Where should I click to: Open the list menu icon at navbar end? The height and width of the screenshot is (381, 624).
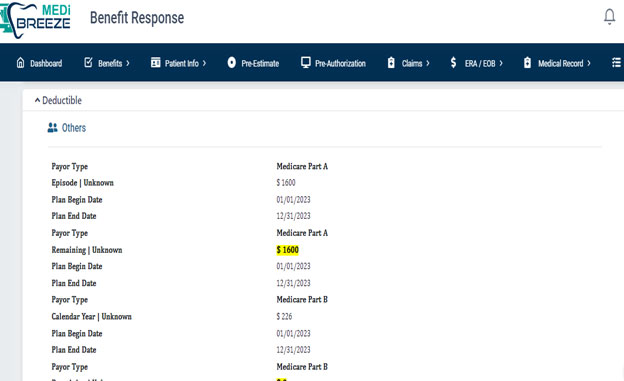point(616,63)
